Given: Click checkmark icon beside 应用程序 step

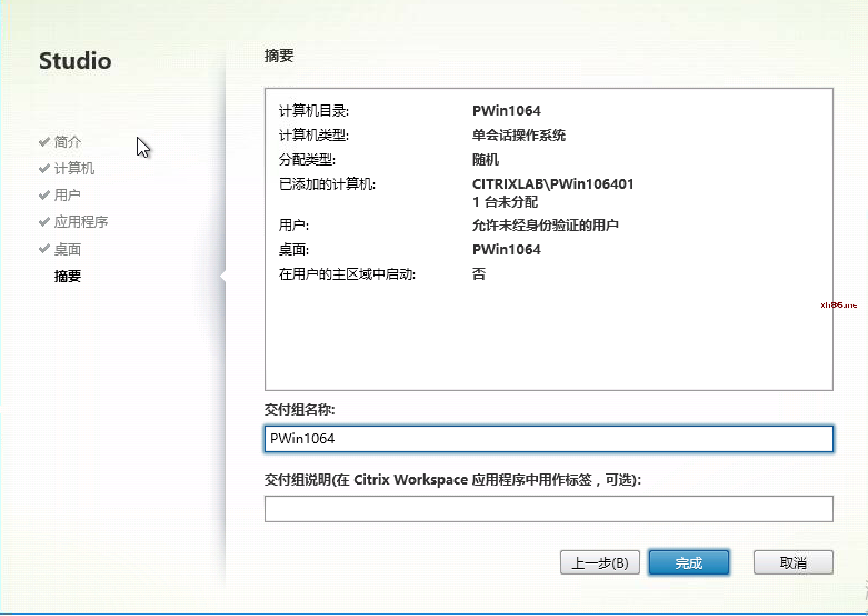Looking at the screenshot, I should 44,222.
